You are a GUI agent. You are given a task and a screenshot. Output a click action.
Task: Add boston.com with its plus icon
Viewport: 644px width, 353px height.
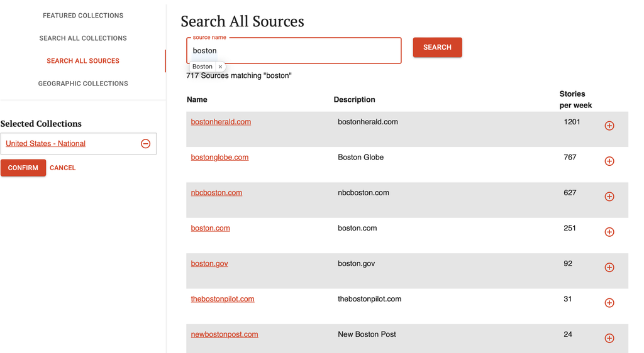[x=609, y=232]
